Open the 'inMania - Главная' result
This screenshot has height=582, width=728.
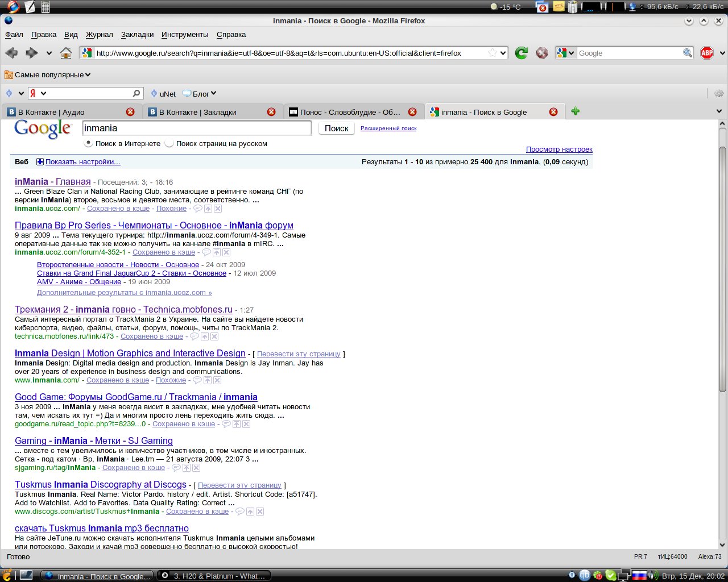point(53,182)
